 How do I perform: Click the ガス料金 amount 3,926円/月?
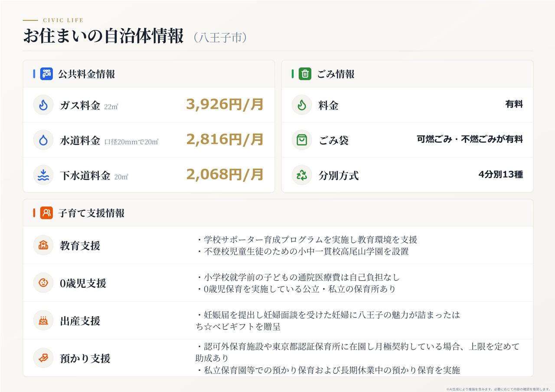pyautogui.click(x=225, y=105)
